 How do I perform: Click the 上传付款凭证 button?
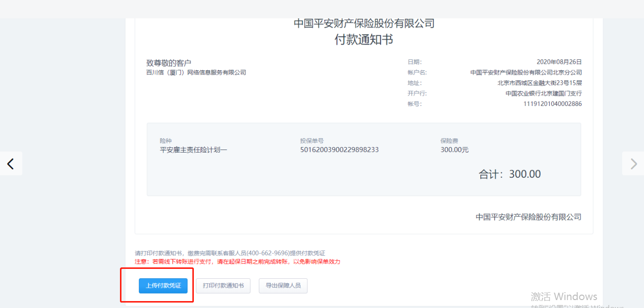pos(163,286)
